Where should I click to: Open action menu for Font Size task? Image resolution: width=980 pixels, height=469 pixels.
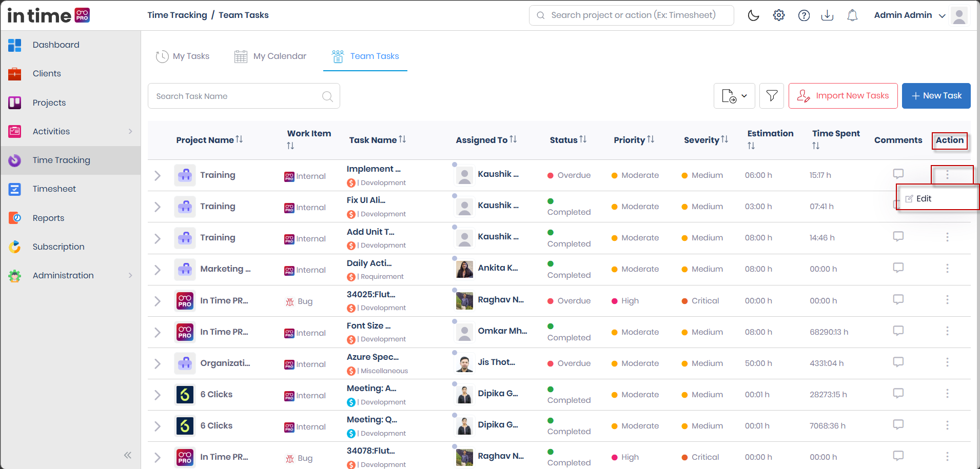pos(947,331)
